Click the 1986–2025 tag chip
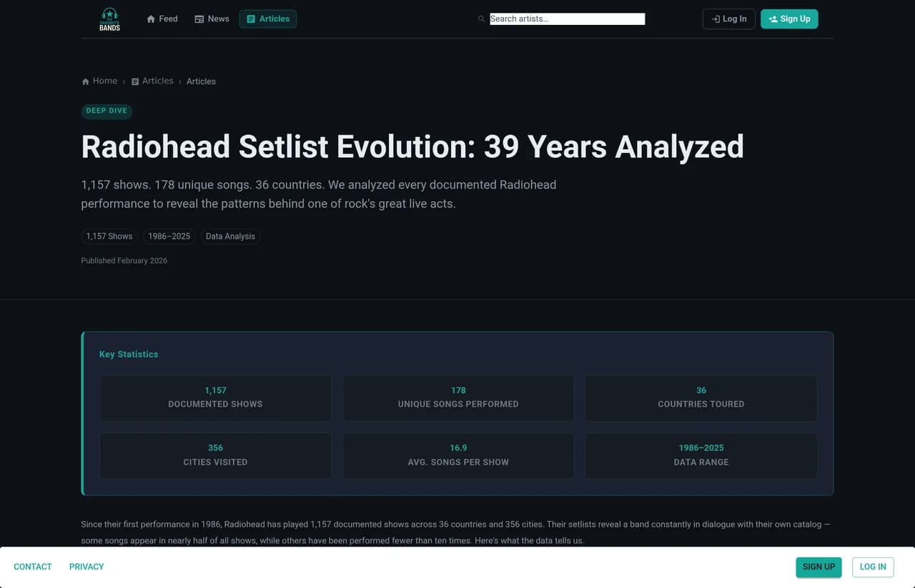 tap(169, 236)
